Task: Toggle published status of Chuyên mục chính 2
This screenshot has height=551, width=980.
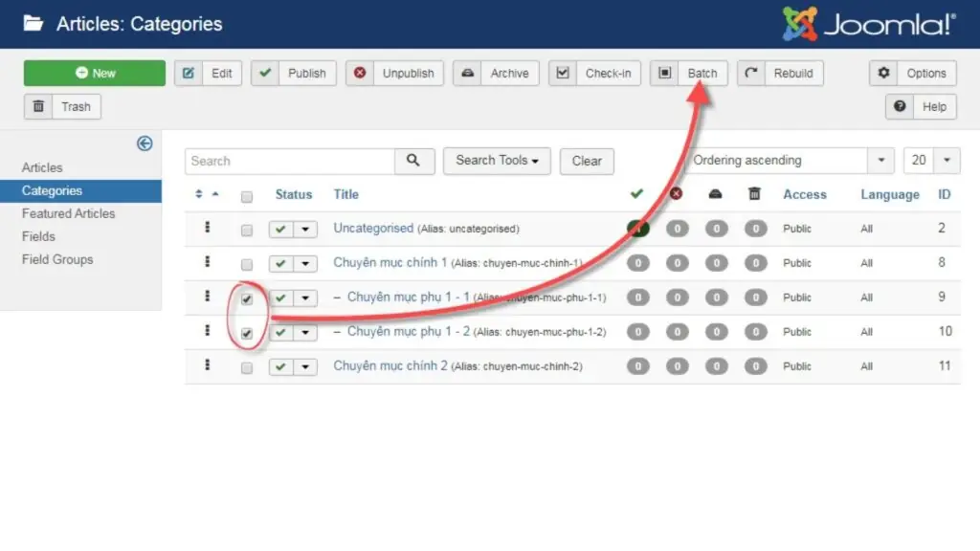Action: pos(280,366)
